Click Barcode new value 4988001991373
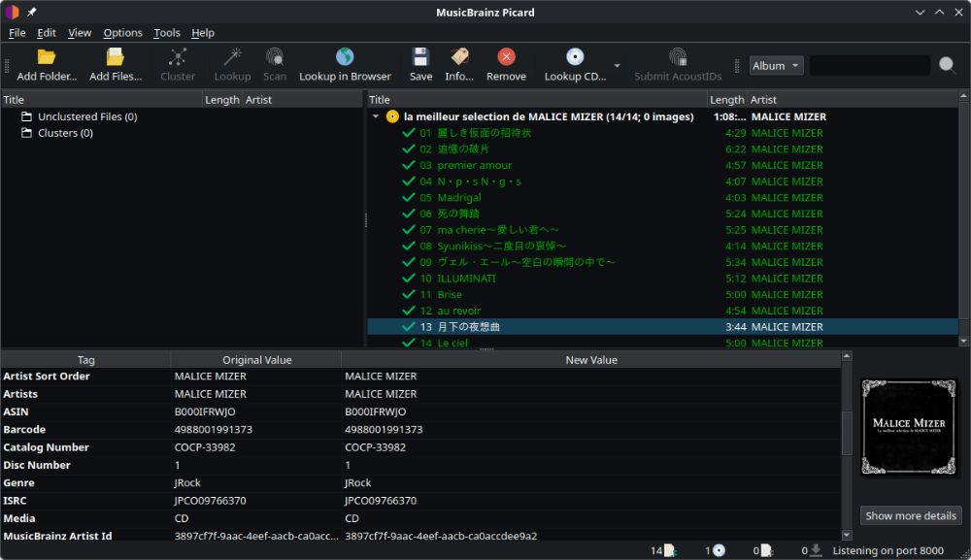Screen dimensions: 971x560 pos(384,429)
